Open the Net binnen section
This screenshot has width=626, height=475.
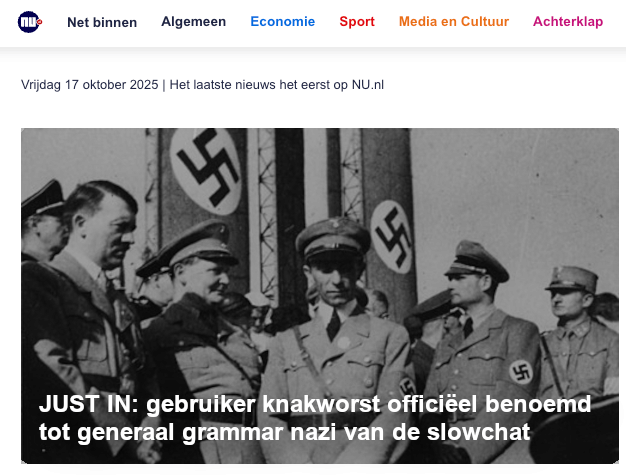(x=102, y=22)
